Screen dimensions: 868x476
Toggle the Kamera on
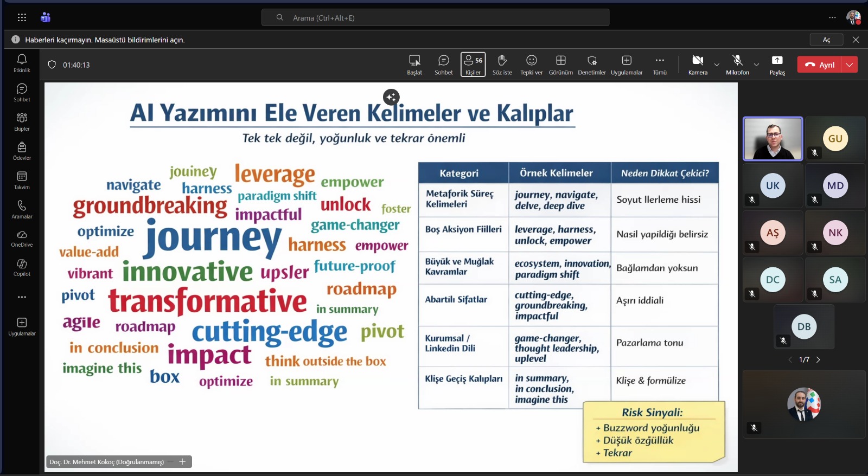[698, 65]
